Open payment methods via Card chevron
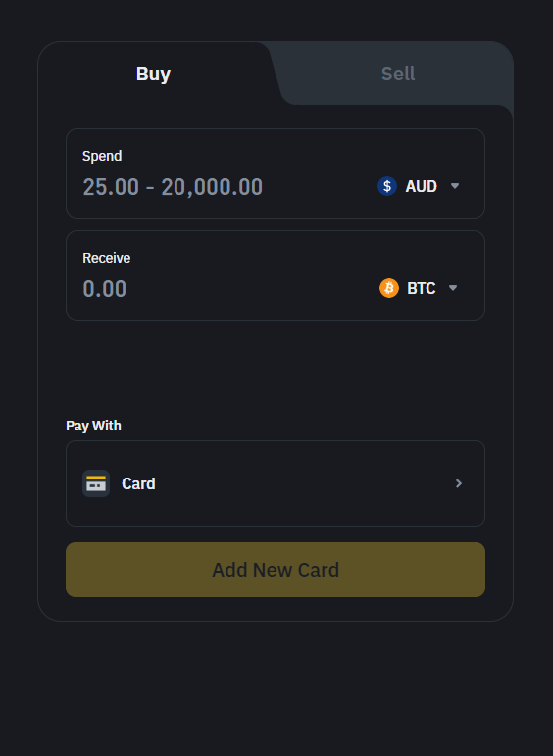Viewport: 553px width, 756px height. click(459, 483)
